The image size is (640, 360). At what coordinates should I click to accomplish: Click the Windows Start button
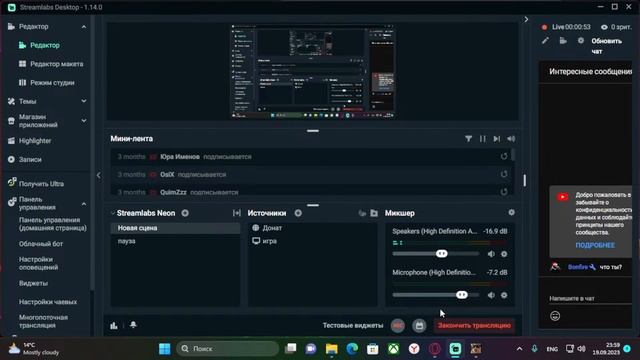coord(164,349)
